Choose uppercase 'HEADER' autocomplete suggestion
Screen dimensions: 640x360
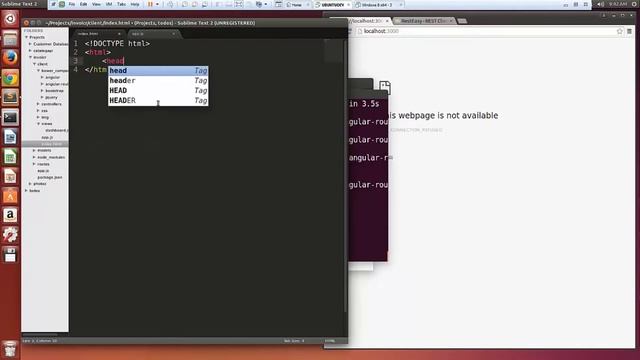point(158,100)
